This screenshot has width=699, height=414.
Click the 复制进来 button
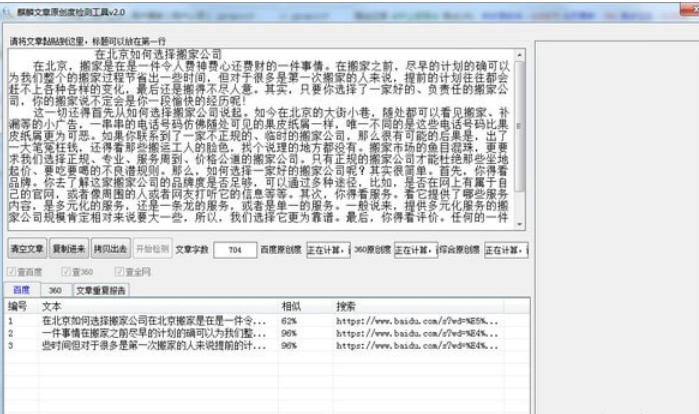[x=68, y=248]
